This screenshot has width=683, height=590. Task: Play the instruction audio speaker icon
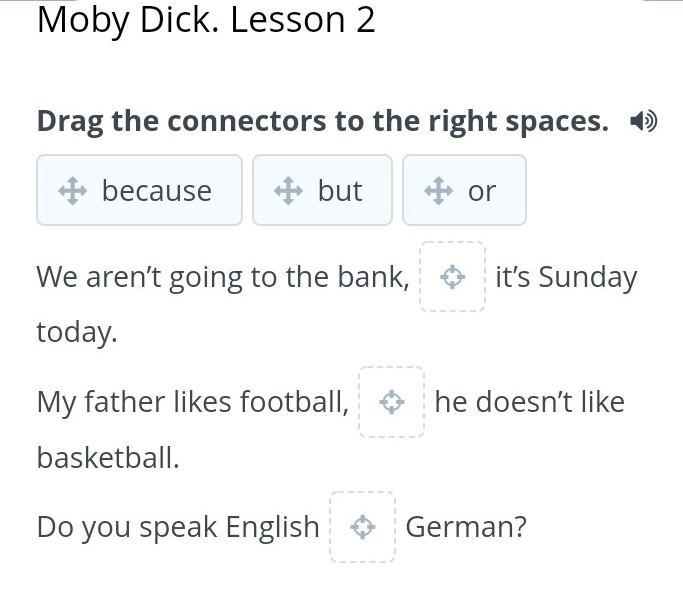643,121
